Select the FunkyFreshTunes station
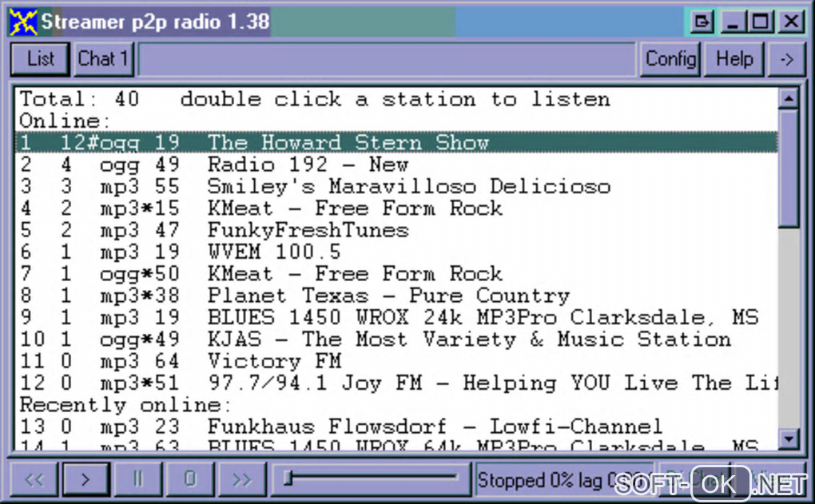Viewport: 815px width, 504px height. [x=396, y=230]
